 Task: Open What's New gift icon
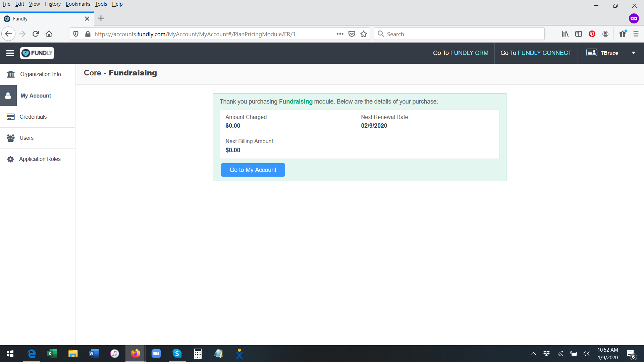tap(623, 34)
